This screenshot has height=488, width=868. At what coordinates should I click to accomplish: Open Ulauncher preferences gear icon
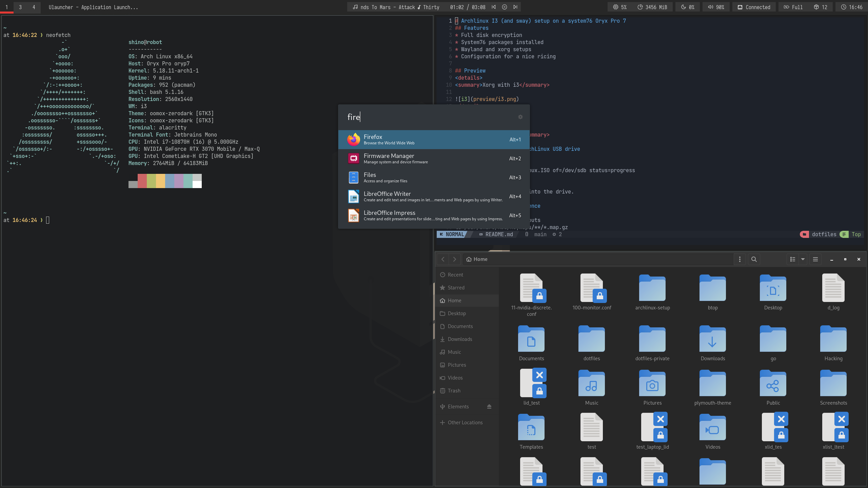pyautogui.click(x=520, y=117)
